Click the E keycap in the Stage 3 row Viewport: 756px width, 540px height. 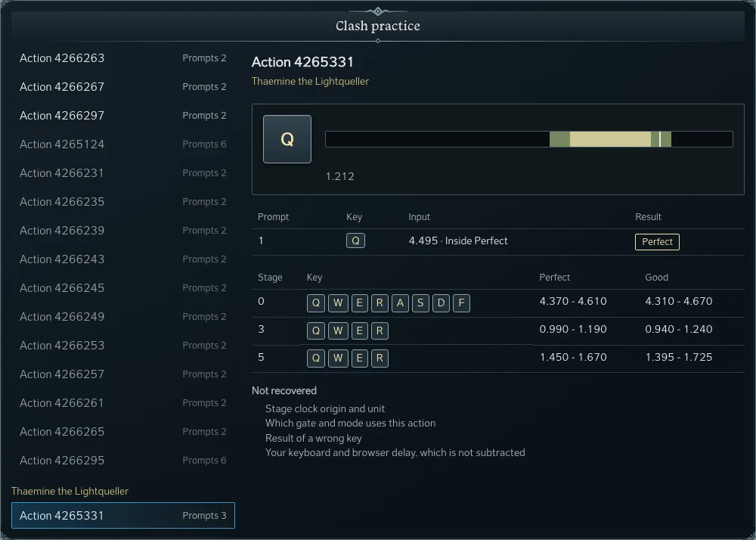pyautogui.click(x=359, y=331)
